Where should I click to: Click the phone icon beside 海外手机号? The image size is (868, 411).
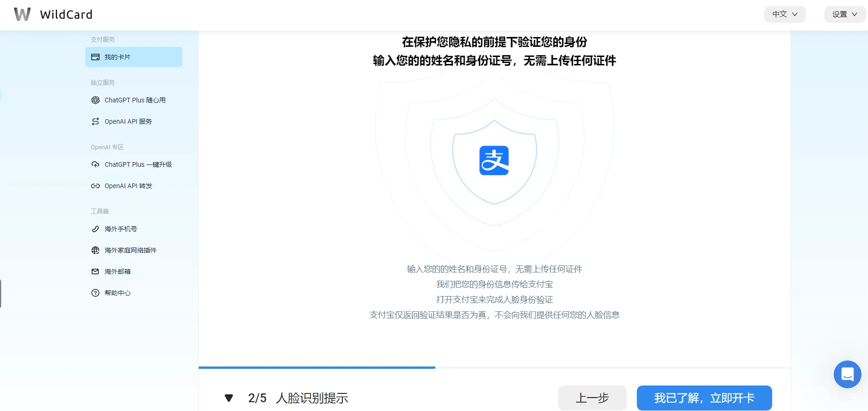coord(95,229)
